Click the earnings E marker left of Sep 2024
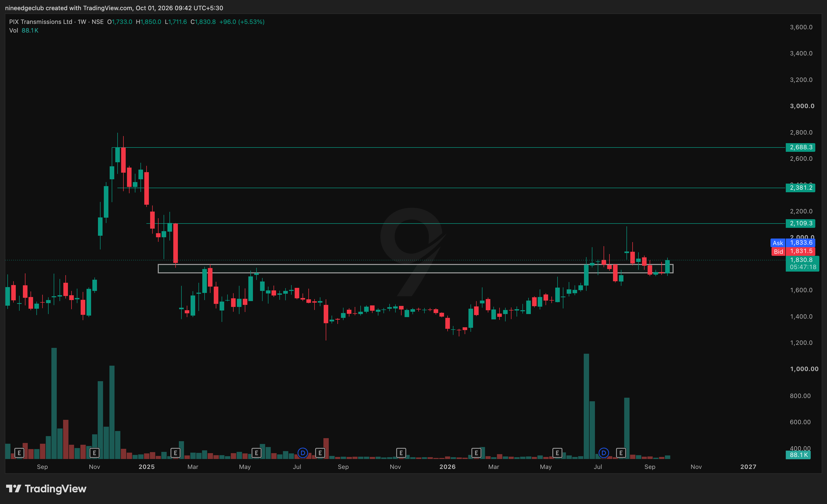The image size is (827, 504). click(19, 453)
